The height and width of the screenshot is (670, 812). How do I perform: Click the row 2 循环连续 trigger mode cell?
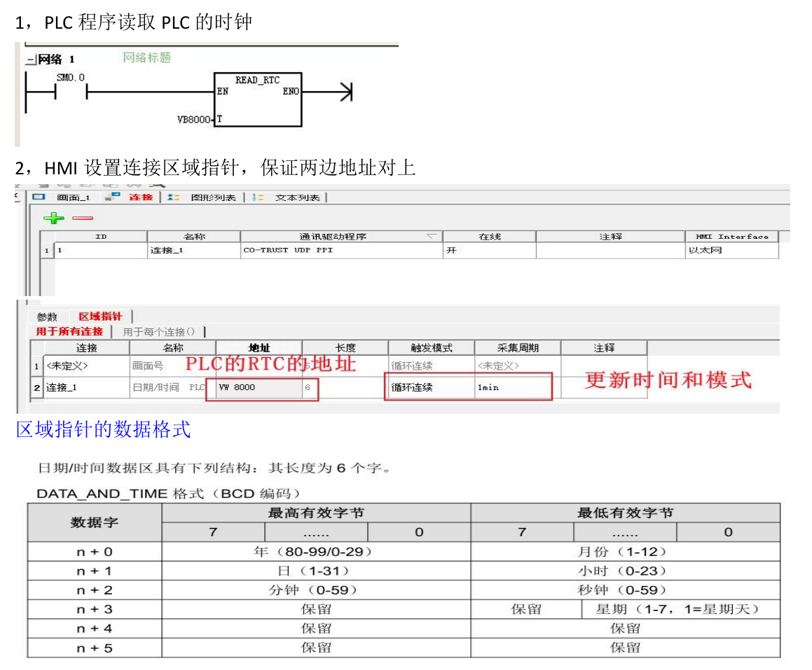(432, 388)
